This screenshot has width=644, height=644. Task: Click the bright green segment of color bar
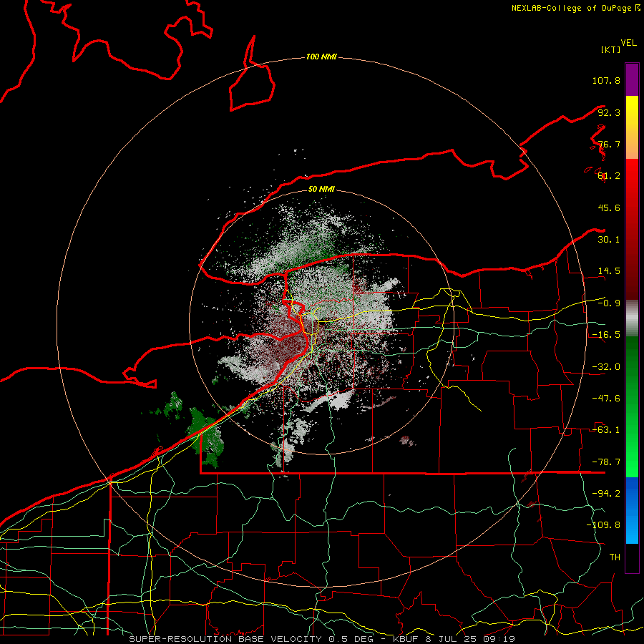click(x=632, y=406)
